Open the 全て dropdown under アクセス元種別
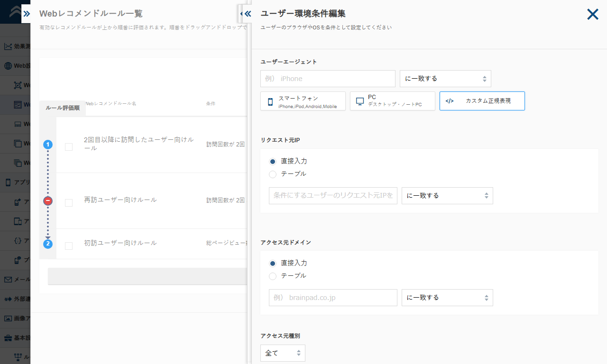The width and height of the screenshot is (607, 364). [283, 353]
